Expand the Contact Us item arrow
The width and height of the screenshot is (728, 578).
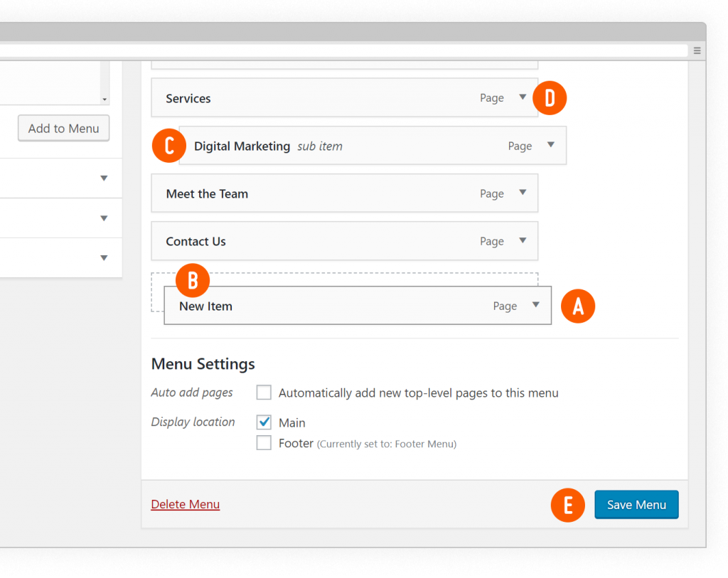pyautogui.click(x=523, y=240)
